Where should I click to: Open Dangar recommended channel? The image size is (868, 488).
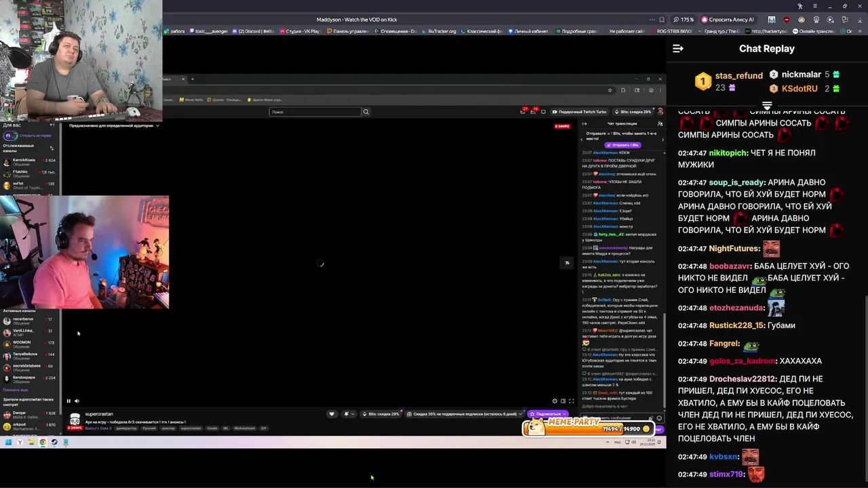[x=29, y=414]
